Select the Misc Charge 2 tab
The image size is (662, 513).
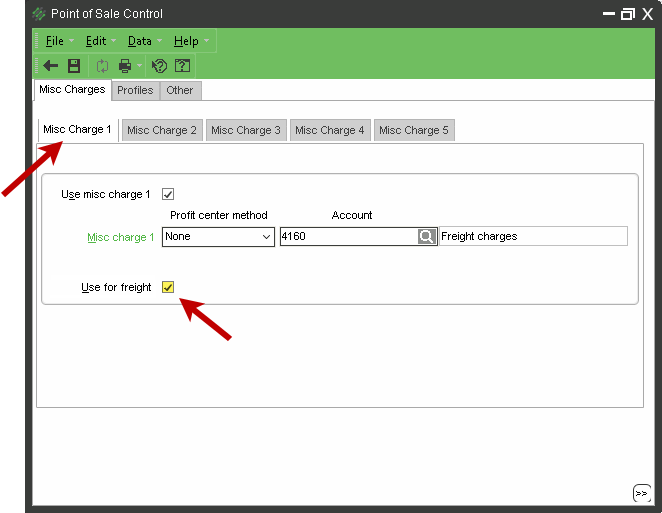pos(162,130)
